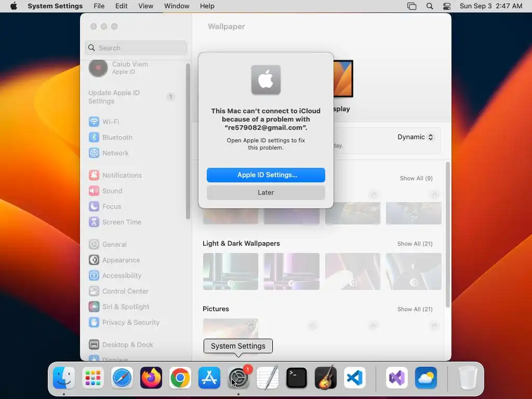Click the date and time in the menu bar
The image size is (532, 399).
(490, 6)
